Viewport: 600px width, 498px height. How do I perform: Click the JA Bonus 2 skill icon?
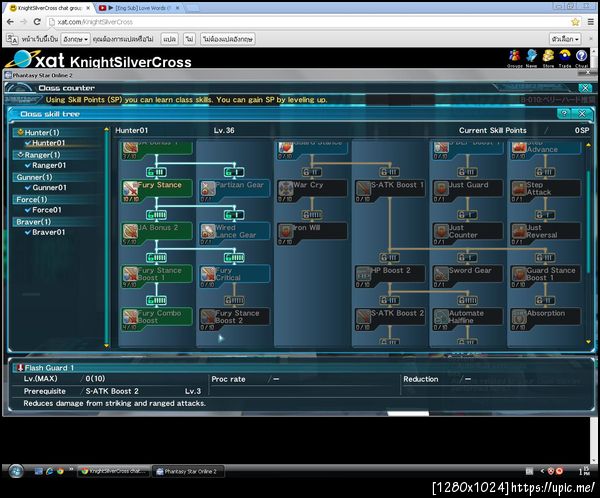point(130,231)
